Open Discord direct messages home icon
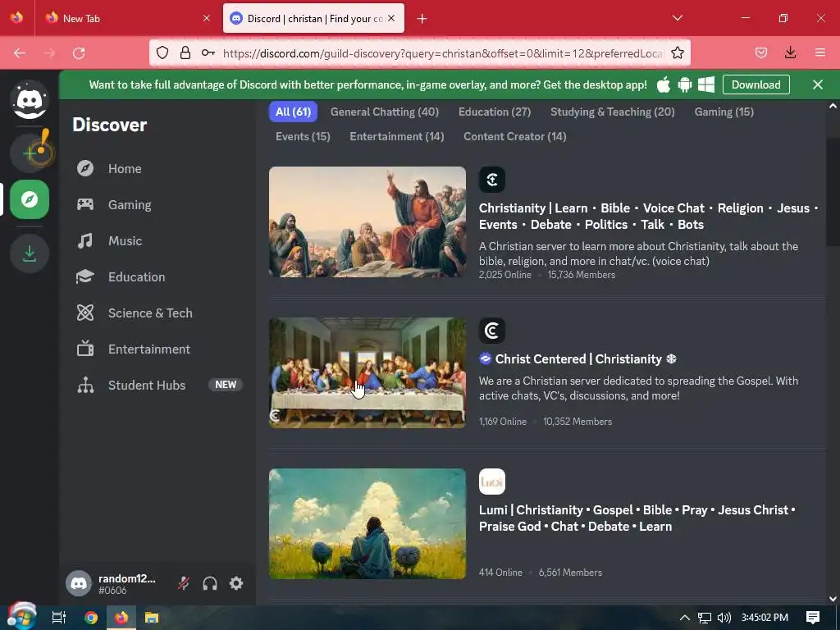 [30, 99]
